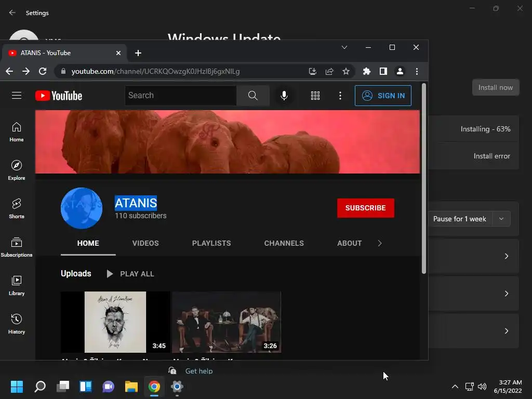Screen dimensions: 532x399
Task: Switch to the PLAYLISTS channel tab
Action: [211, 243]
